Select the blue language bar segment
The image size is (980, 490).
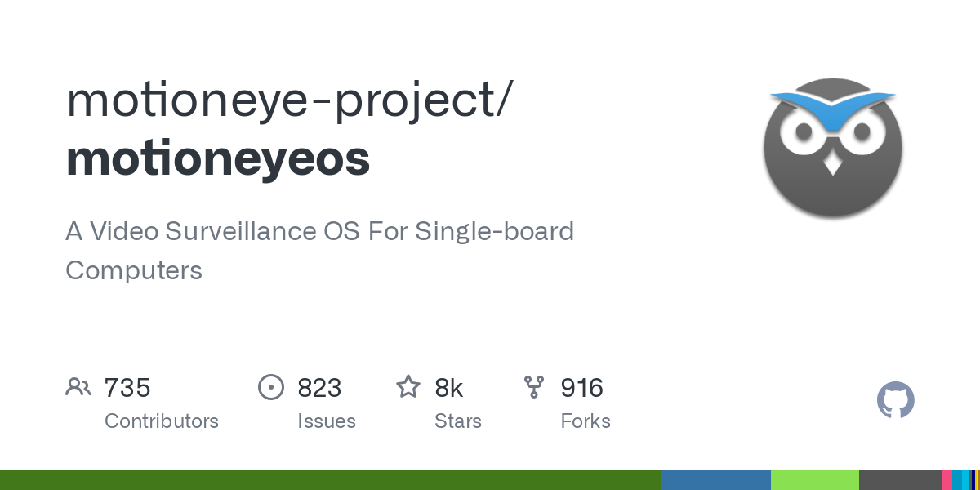pyautogui.click(x=716, y=480)
